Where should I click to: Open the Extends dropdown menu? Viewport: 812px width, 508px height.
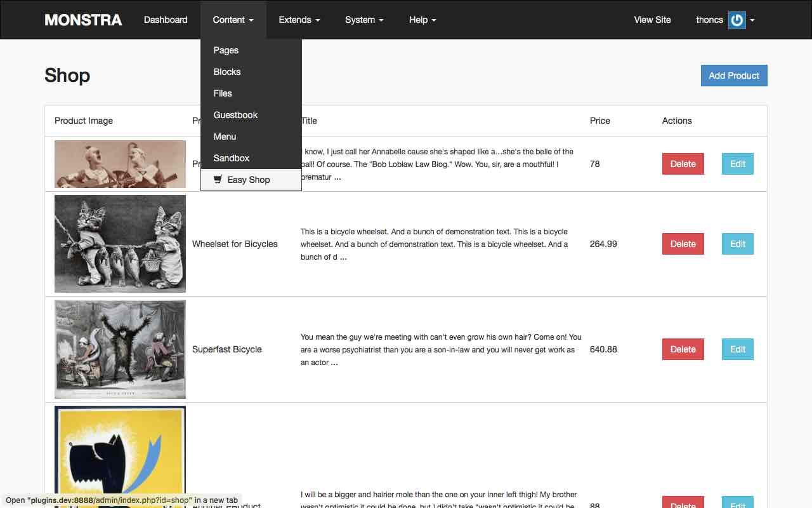click(x=299, y=20)
